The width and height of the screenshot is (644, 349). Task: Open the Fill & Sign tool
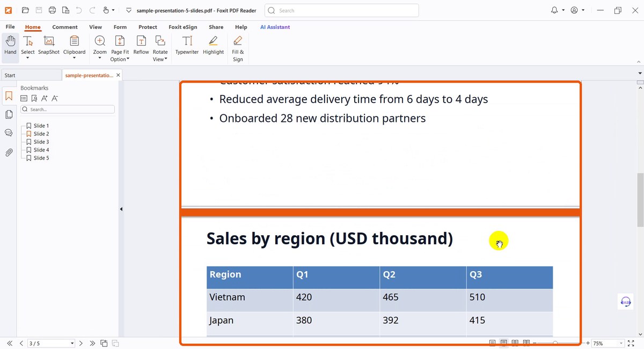pos(238,48)
